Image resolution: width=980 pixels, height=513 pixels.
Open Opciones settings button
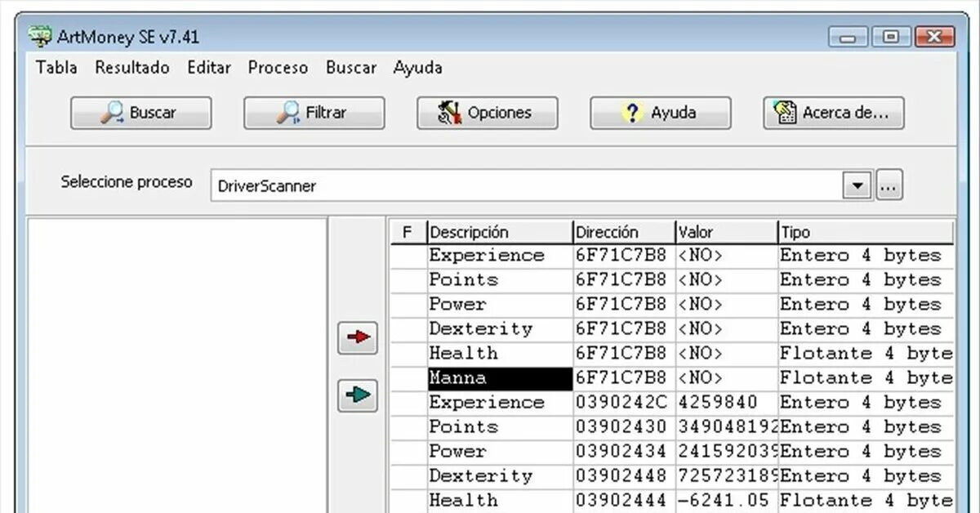click(488, 113)
